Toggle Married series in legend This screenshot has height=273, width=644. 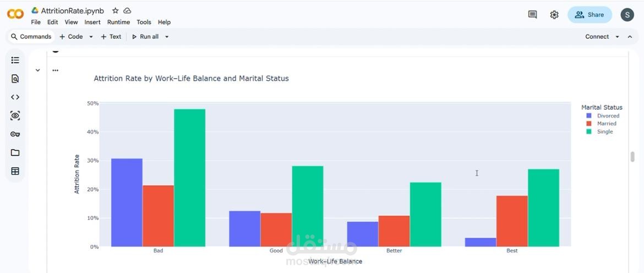pyautogui.click(x=601, y=124)
